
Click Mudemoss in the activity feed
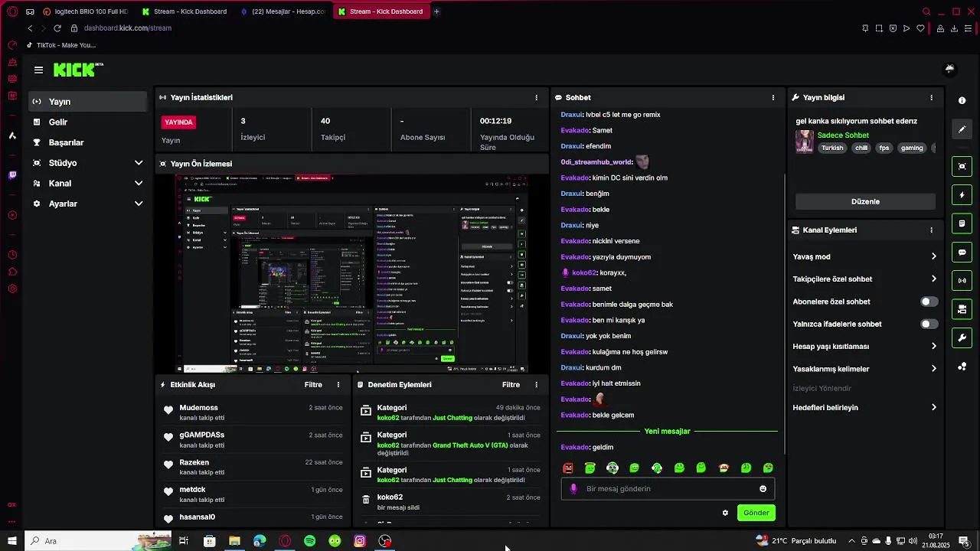[198, 408]
